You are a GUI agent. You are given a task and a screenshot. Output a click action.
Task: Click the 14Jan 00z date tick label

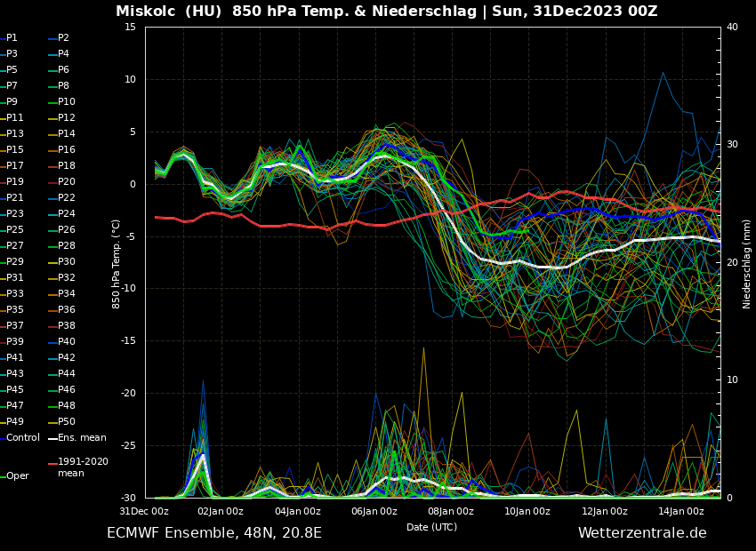click(681, 511)
